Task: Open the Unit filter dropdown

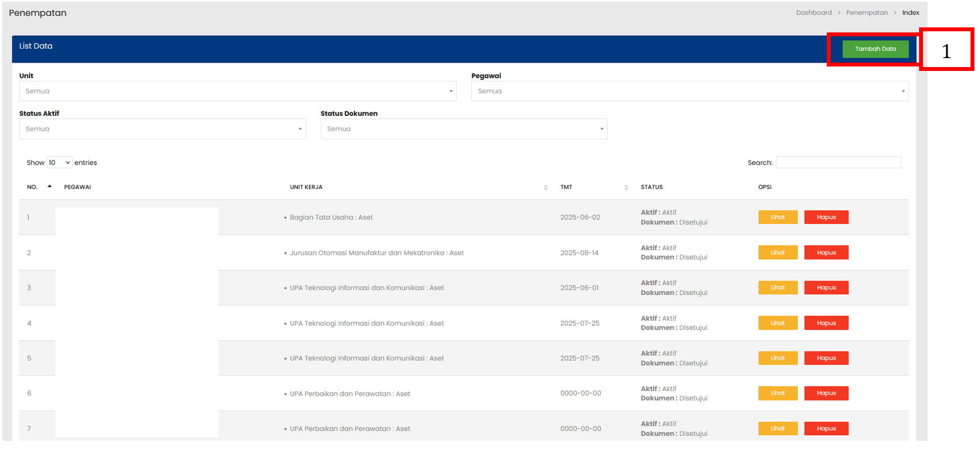Action: click(238, 91)
